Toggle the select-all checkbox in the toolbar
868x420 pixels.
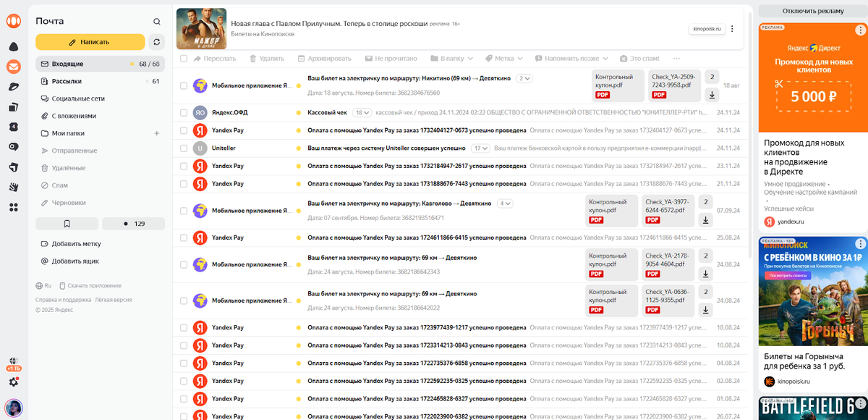pos(184,58)
